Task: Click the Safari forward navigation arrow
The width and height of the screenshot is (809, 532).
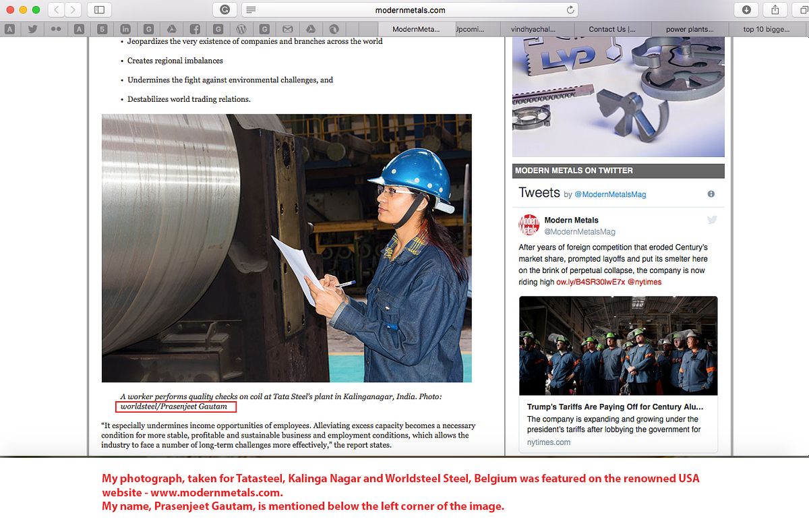Action: click(73, 9)
